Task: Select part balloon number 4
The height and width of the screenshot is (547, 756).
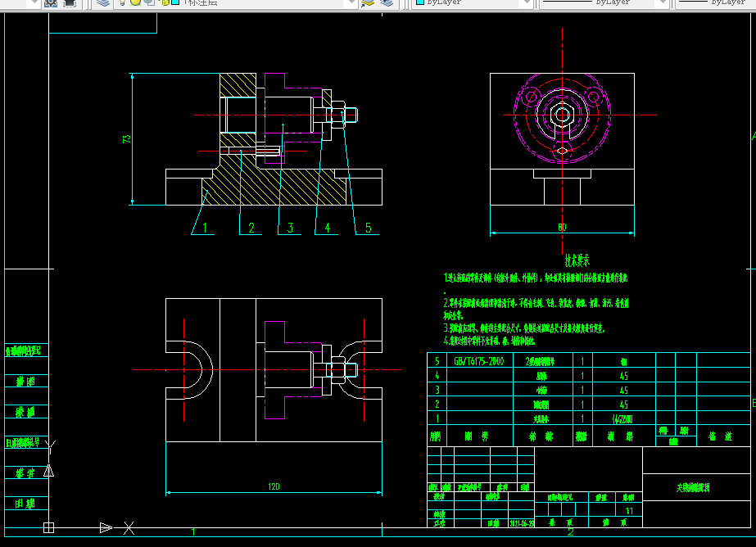Action: (328, 228)
